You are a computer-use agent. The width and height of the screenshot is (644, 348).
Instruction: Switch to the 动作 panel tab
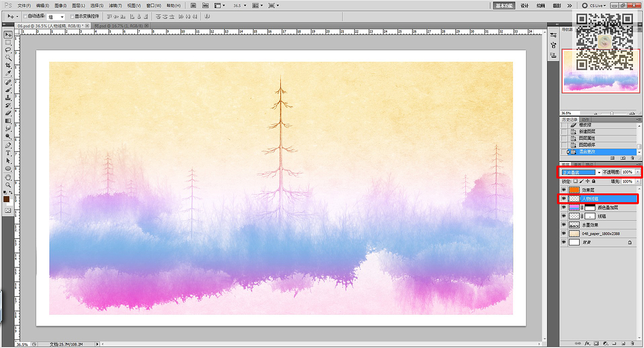pyautogui.click(x=586, y=120)
